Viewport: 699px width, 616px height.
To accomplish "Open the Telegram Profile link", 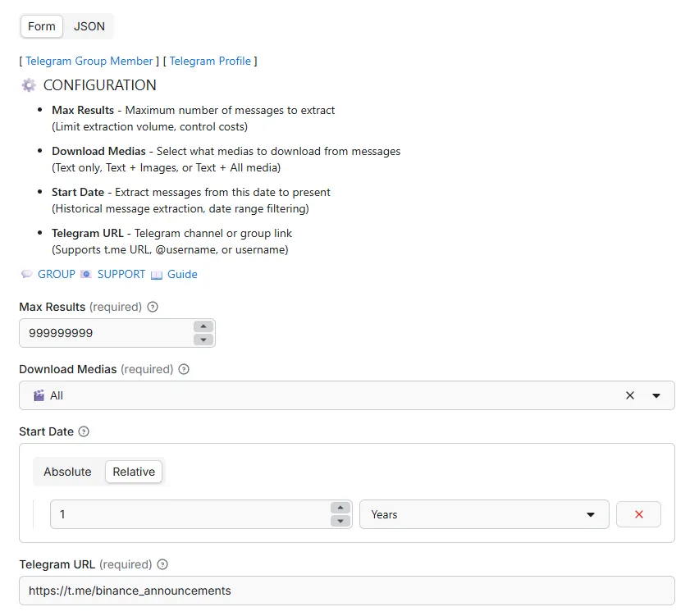I will 210,61.
